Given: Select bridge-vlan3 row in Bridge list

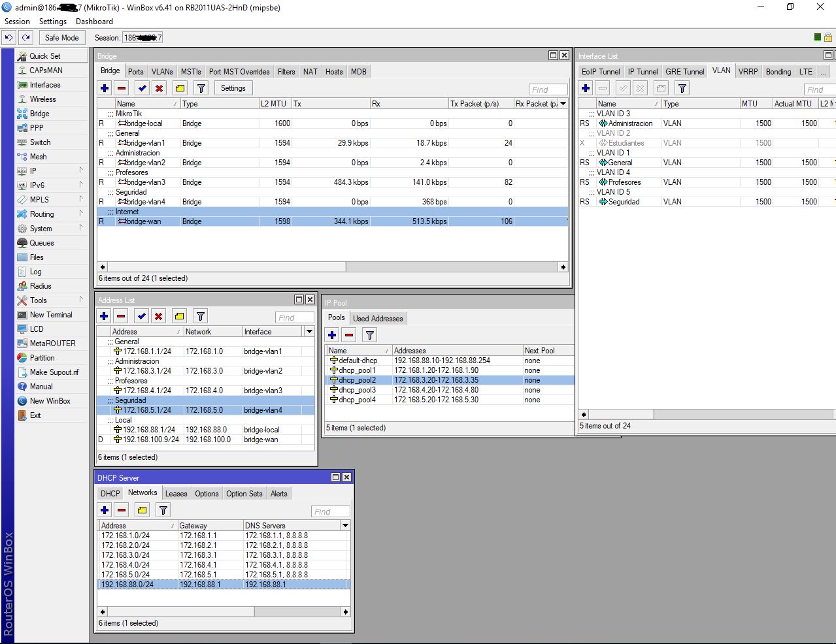Looking at the screenshot, I should click(x=332, y=182).
